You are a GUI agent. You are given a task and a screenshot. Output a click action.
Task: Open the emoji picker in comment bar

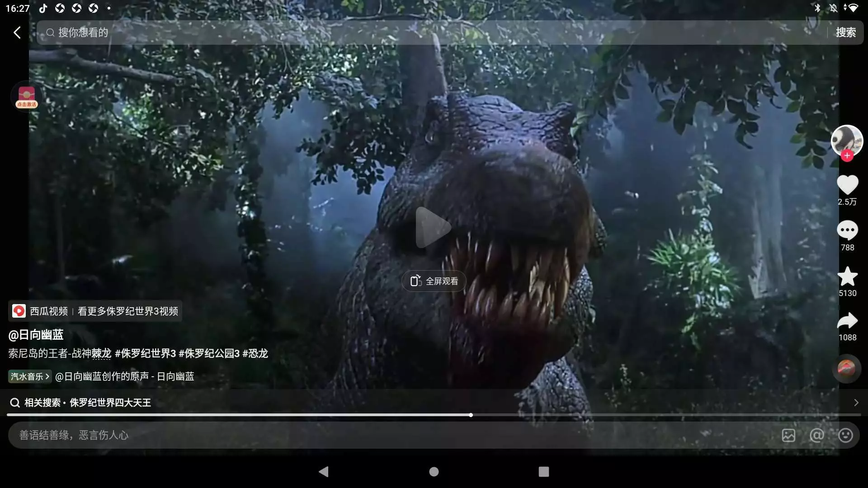click(x=845, y=435)
